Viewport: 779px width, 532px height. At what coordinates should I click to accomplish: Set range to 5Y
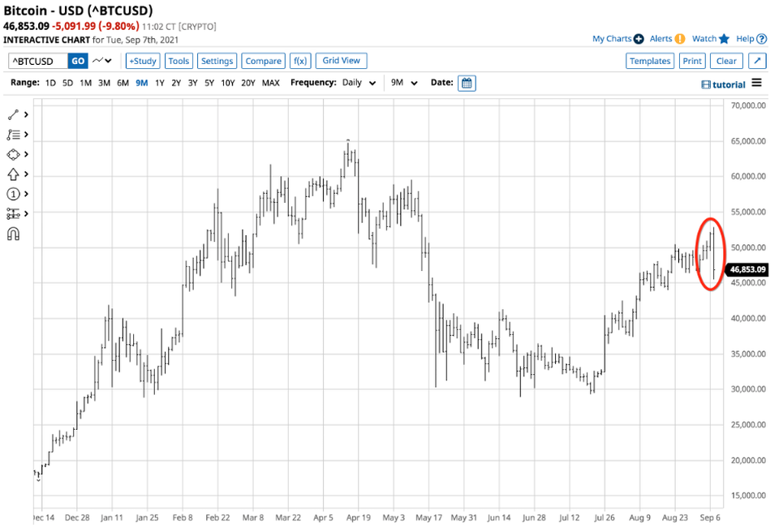pos(209,83)
